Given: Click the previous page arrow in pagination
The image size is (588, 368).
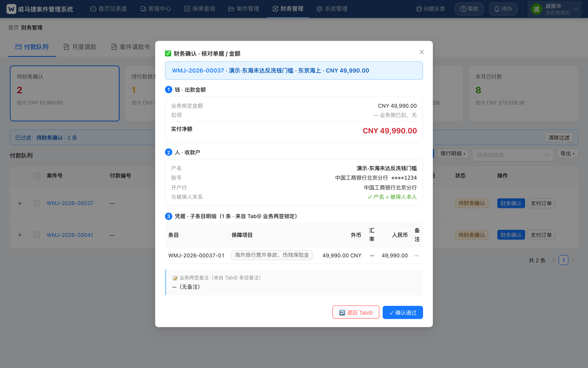Looking at the screenshot, I should point(553,260).
